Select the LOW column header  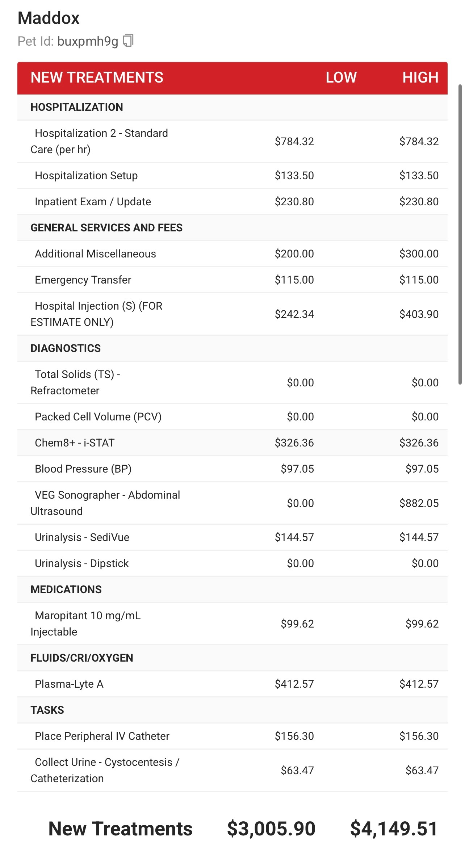point(341,77)
